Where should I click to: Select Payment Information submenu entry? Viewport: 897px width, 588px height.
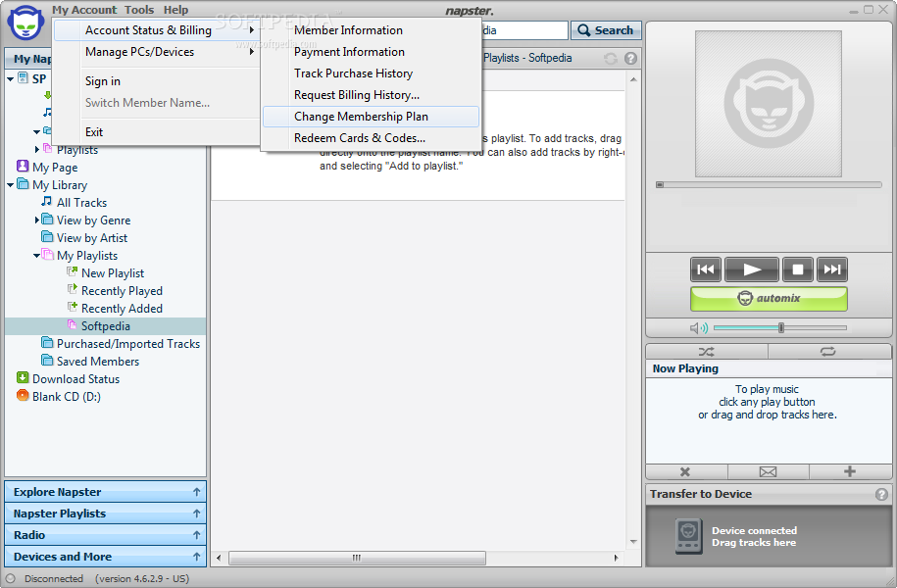[x=371, y=52]
